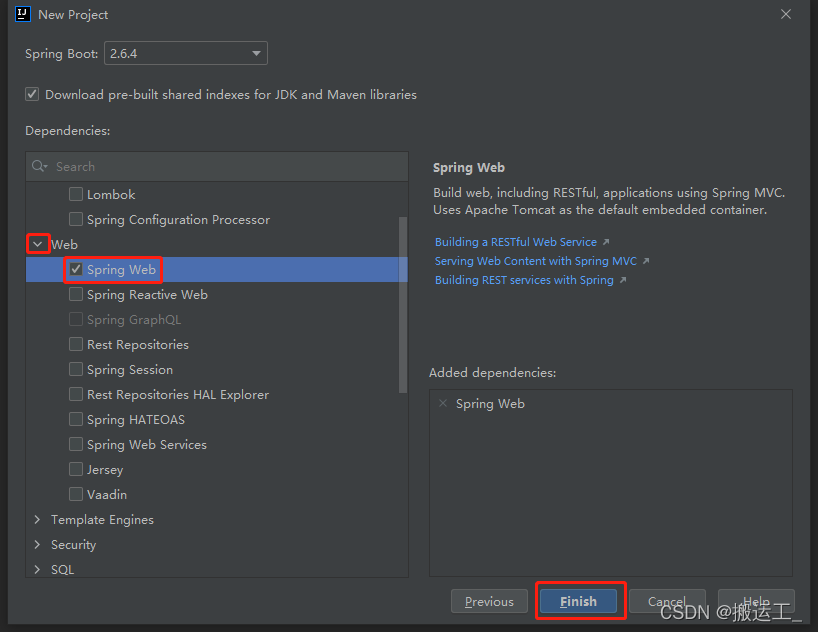Expand the Template Engines category
This screenshot has height=632, width=818.
click(37, 519)
